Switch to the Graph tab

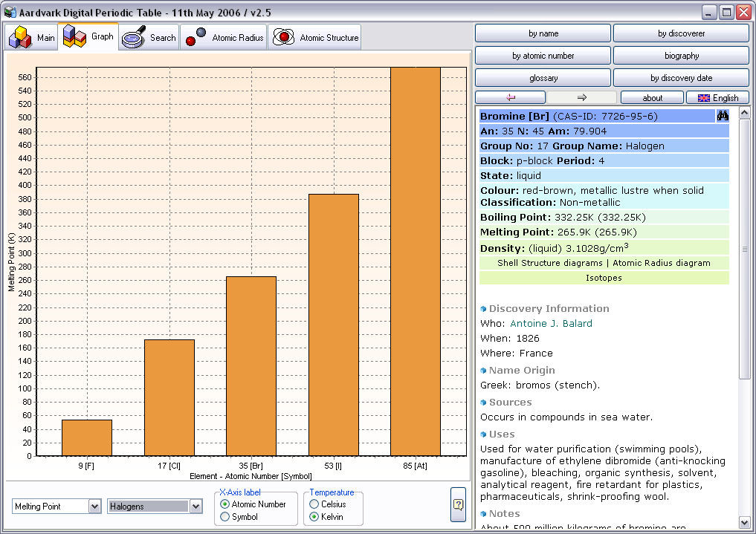(x=88, y=36)
